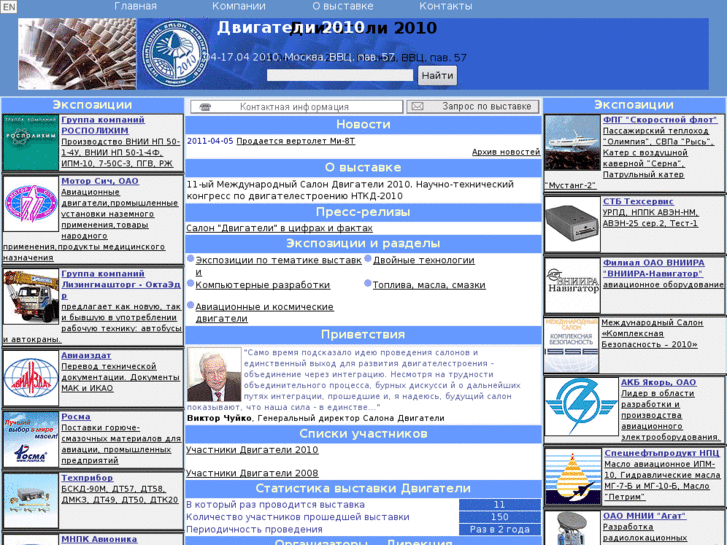Open Участники Двигатели 2010 list
The width and height of the screenshot is (727, 545).
pos(252,450)
